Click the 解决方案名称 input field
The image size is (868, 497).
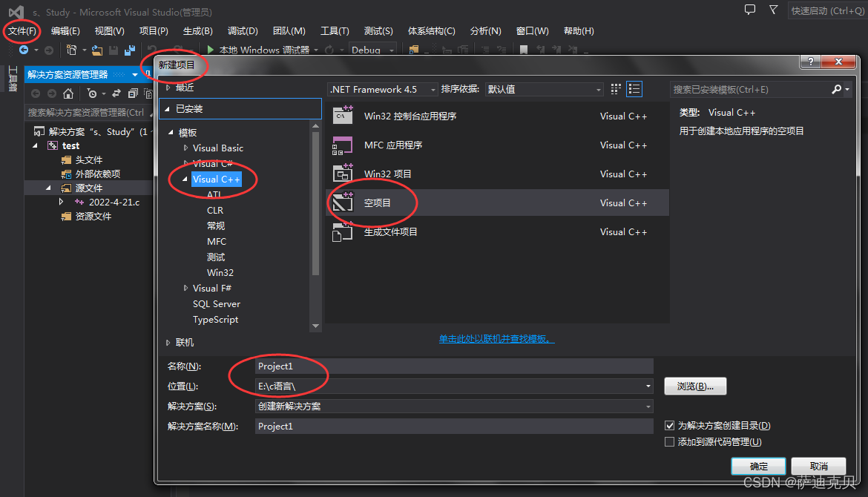[x=454, y=426]
